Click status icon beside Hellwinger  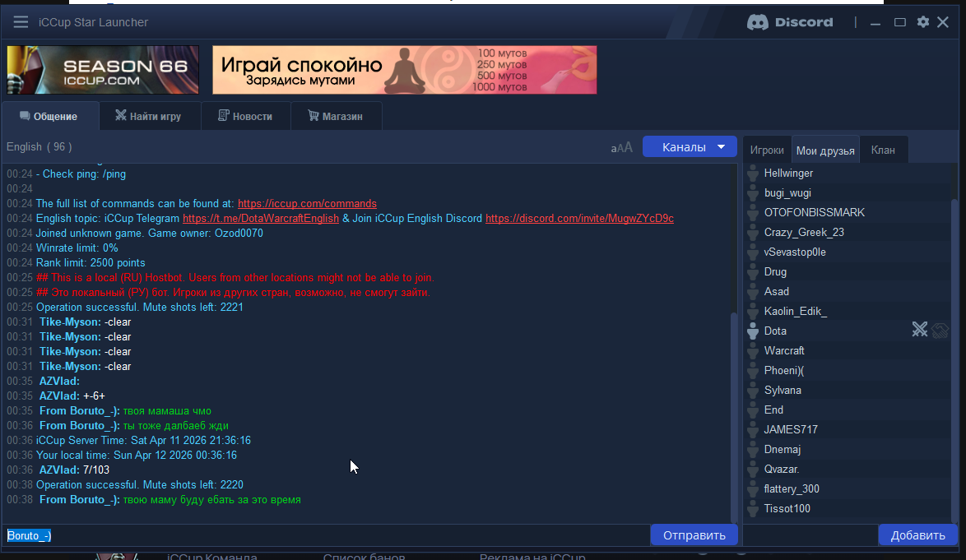click(x=753, y=174)
